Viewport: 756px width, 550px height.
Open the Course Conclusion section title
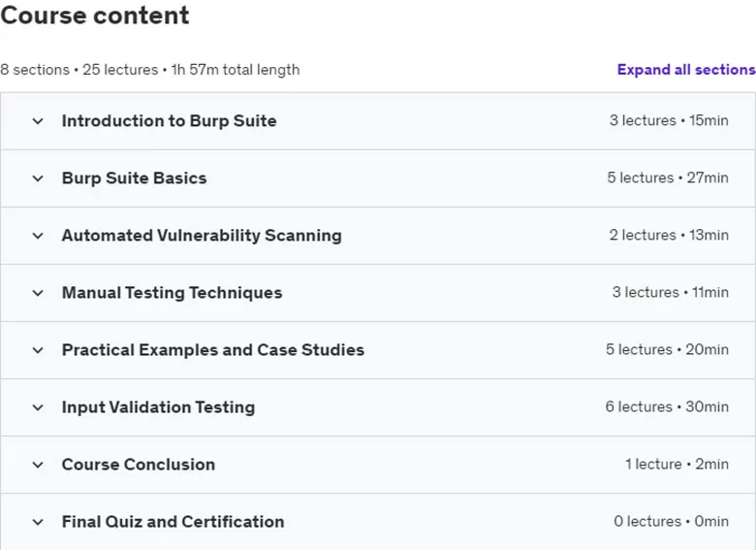click(x=139, y=464)
